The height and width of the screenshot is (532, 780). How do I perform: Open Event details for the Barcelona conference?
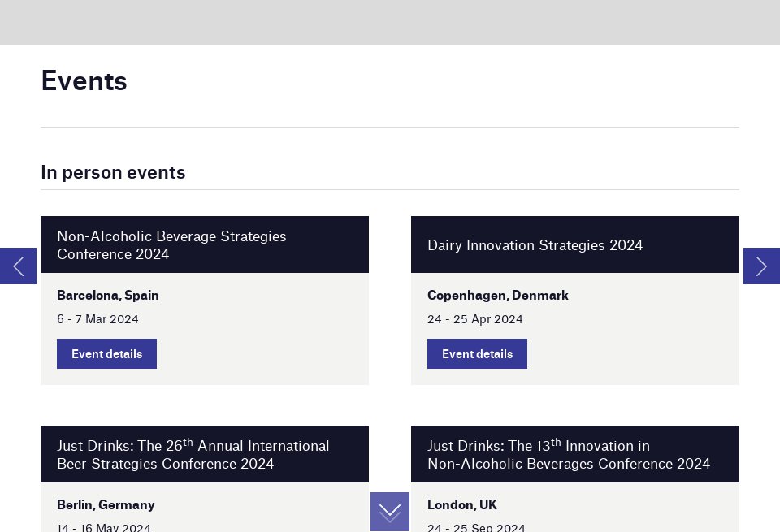pos(106,354)
